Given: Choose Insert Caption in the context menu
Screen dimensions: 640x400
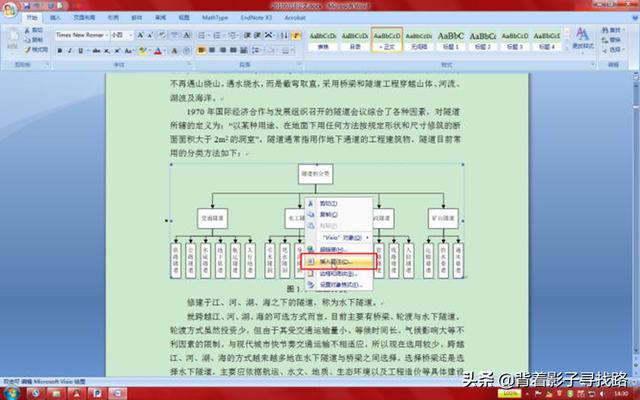Looking at the screenshot, I should click(338, 262).
